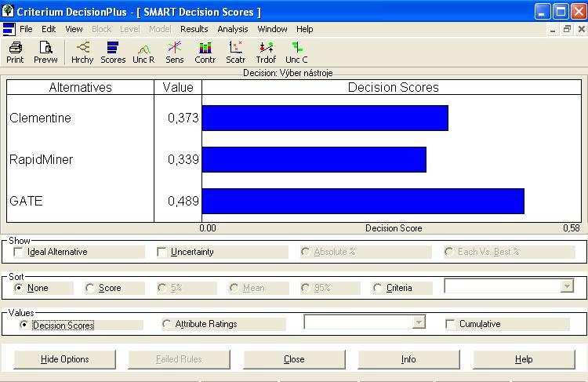588x382 pixels.
Task: Close the inner document window
Action: pyautogui.click(x=581, y=29)
